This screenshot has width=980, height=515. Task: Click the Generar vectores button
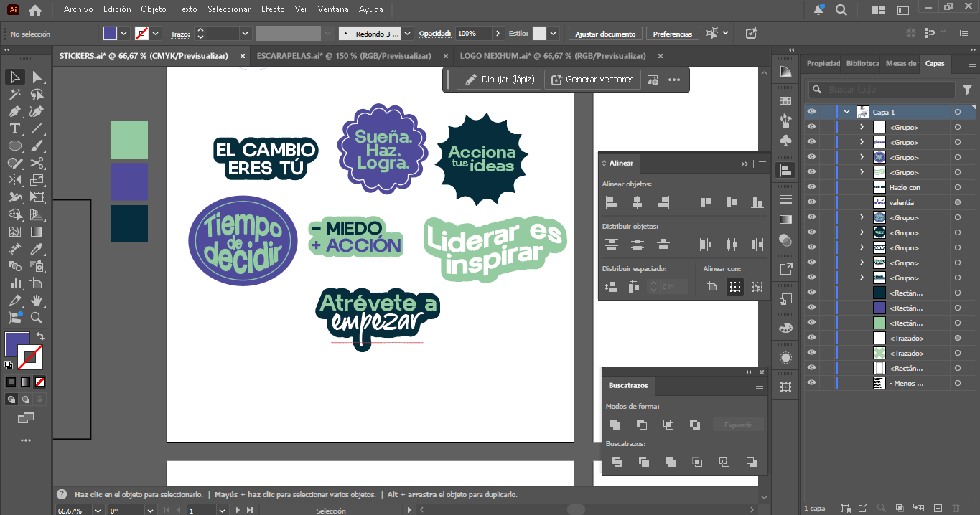point(592,80)
